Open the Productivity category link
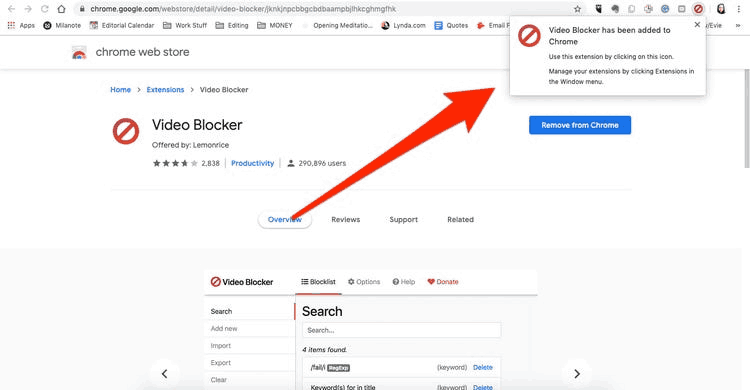 253,163
